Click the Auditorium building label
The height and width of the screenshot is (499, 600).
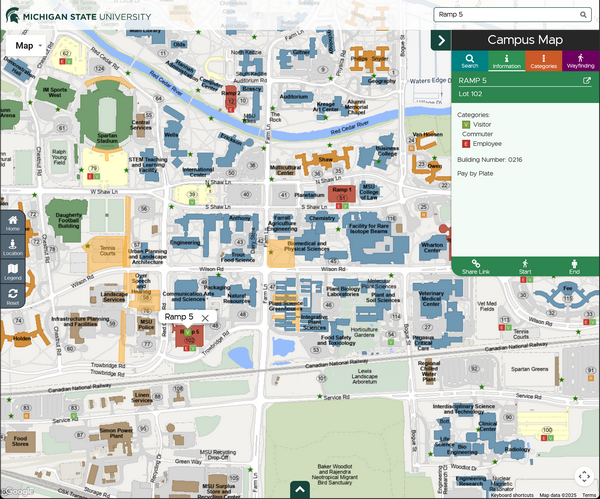tap(294, 96)
